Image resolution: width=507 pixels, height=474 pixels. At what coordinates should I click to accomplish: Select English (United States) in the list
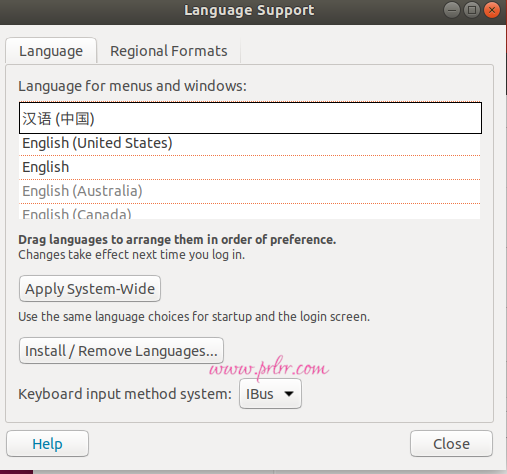coord(250,143)
